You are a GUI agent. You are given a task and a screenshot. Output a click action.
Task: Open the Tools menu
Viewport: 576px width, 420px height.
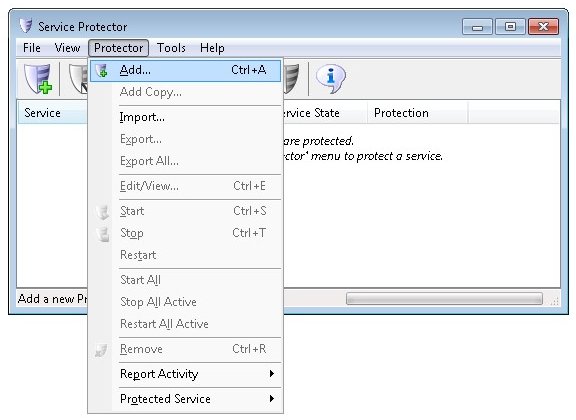point(171,48)
